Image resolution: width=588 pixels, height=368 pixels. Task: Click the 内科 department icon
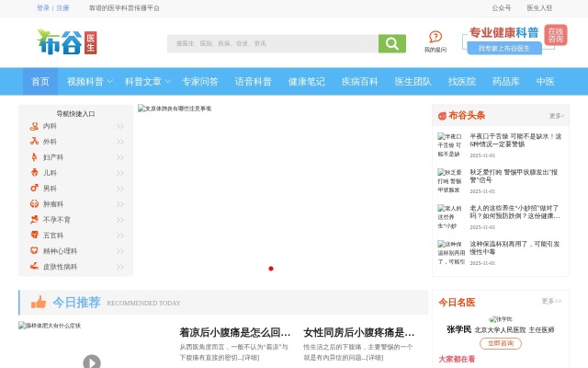[34, 126]
